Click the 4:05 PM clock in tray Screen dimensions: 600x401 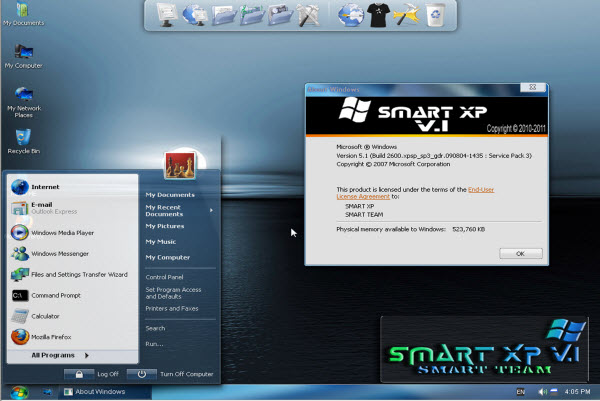tap(577, 392)
